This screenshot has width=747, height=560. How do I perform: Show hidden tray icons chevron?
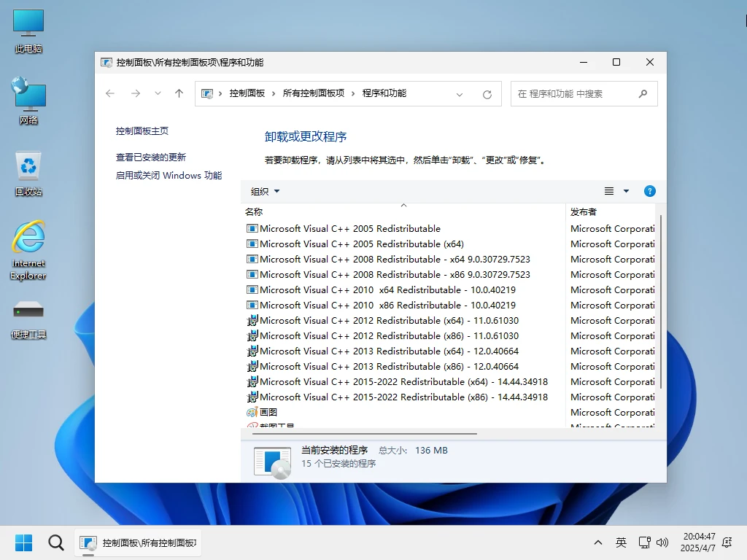coord(598,542)
